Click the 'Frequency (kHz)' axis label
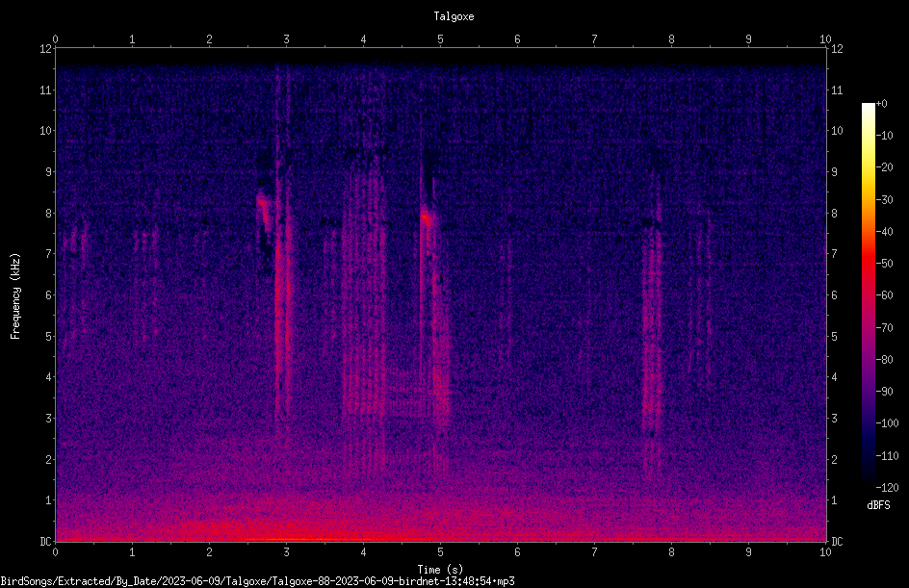 pyautogui.click(x=15, y=296)
